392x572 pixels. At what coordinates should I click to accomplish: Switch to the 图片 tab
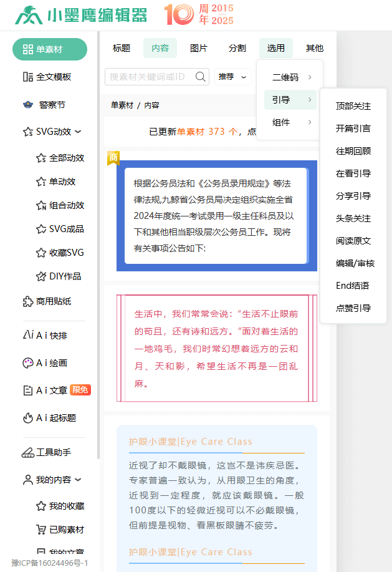pyautogui.click(x=199, y=48)
